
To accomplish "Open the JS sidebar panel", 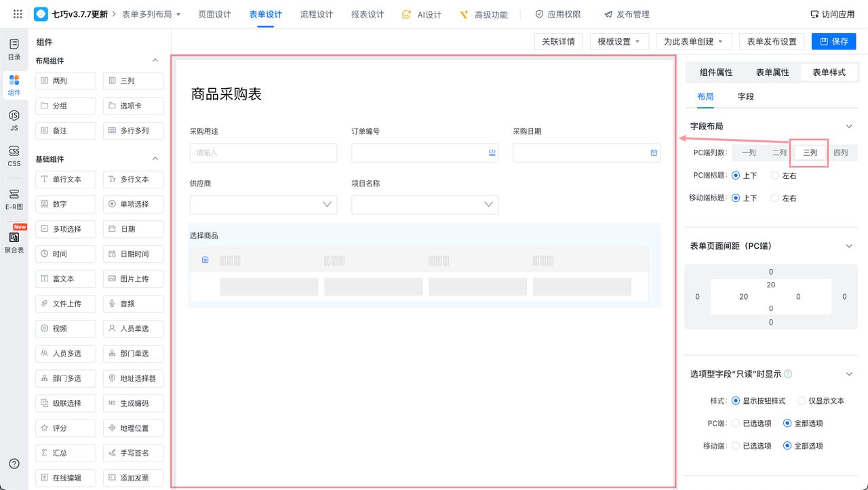I will click(x=14, y=120).
